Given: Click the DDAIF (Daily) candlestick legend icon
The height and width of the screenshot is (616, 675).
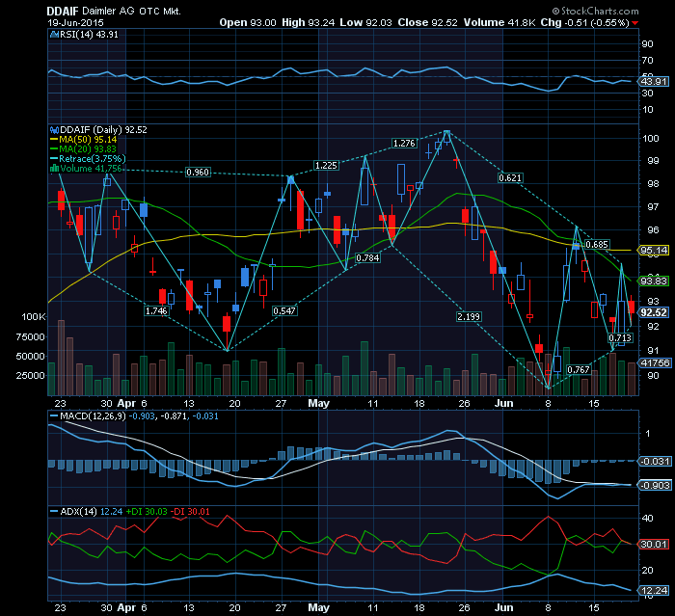Looking at the screenshot, I should pyautogui.click(x=55, y=130).
